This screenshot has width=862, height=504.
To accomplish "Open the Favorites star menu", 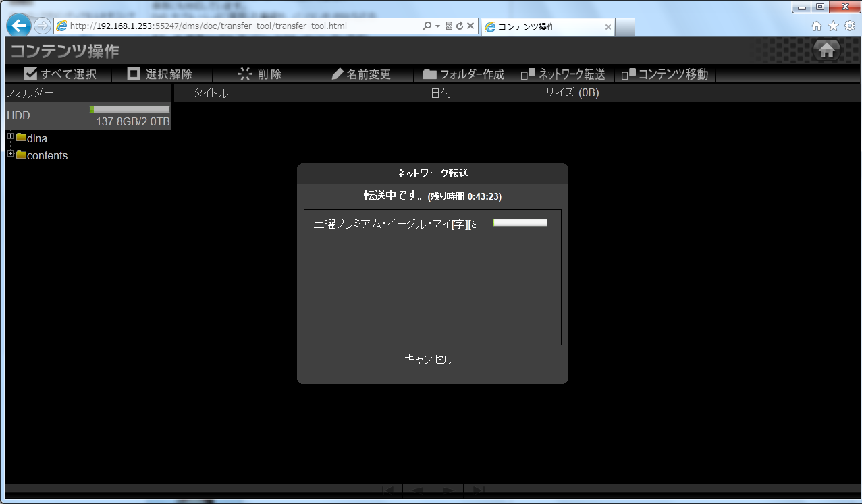I will pyautogui.click(x=833, y=26).
